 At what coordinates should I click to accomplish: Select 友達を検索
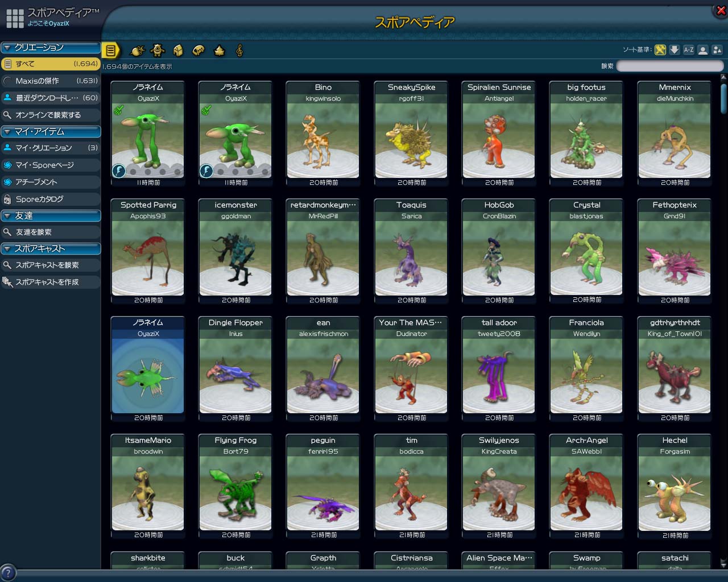pyautogui.click(x=51, y=232)
